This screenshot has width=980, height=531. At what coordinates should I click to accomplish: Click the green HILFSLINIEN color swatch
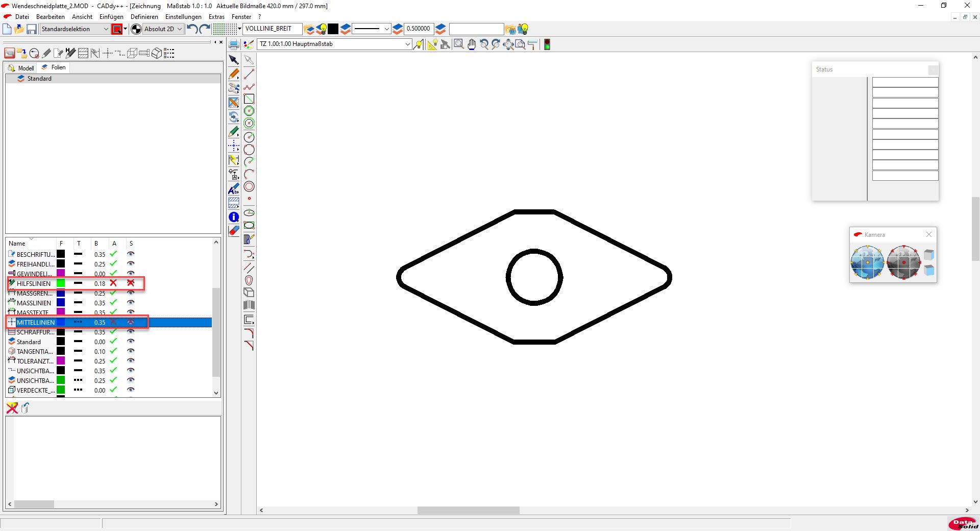pos(61,283)
